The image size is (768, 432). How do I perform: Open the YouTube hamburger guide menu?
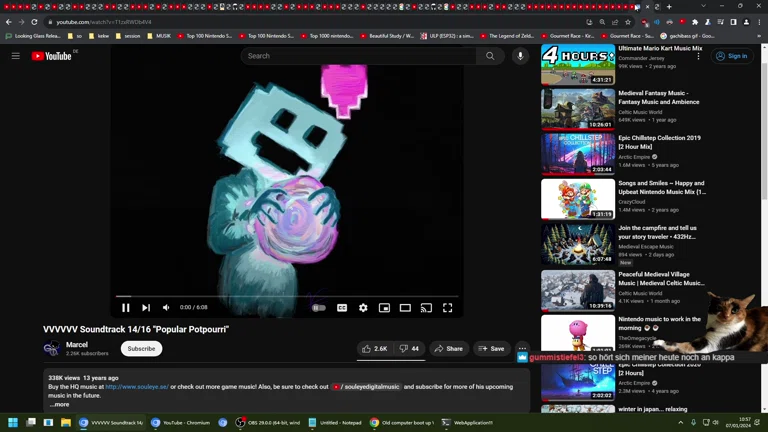(16, 56)
